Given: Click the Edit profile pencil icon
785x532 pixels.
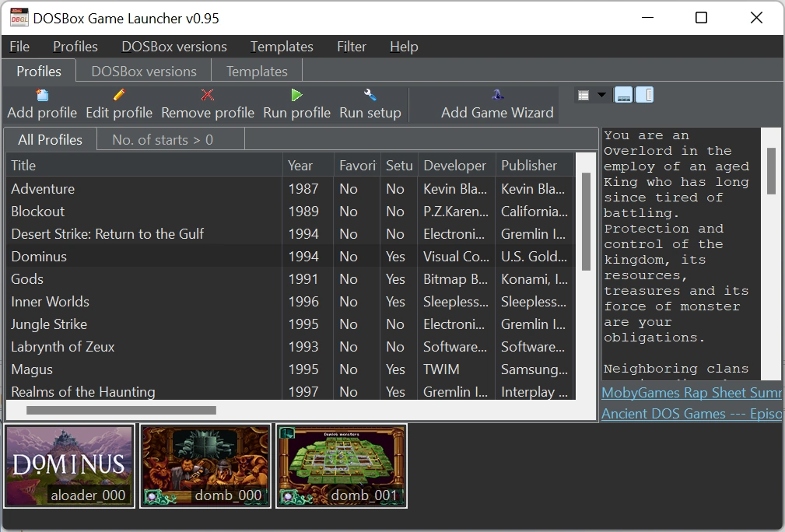Looking at the screenshot, I should 119,95.
